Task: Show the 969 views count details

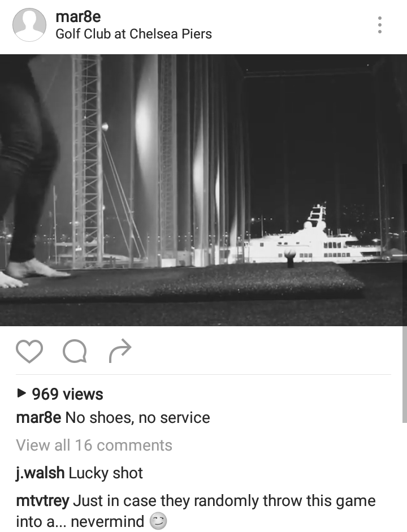Action: [x=67, y=394]
